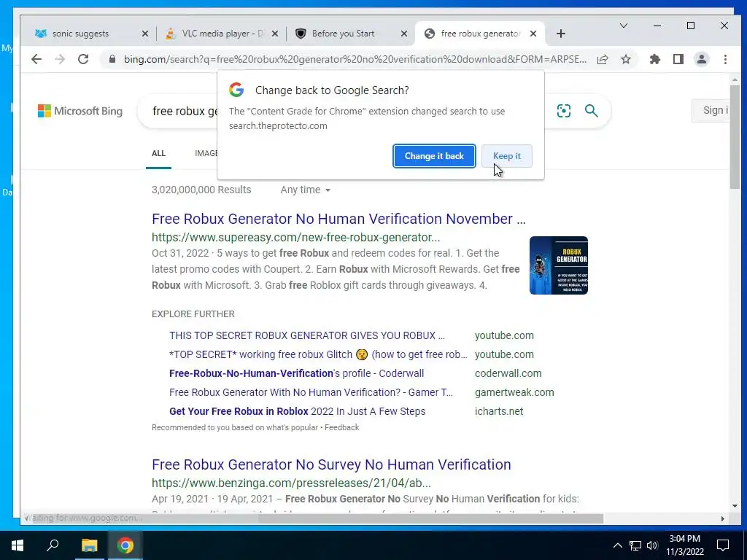Select the ALL search results tab

[158, 153]
